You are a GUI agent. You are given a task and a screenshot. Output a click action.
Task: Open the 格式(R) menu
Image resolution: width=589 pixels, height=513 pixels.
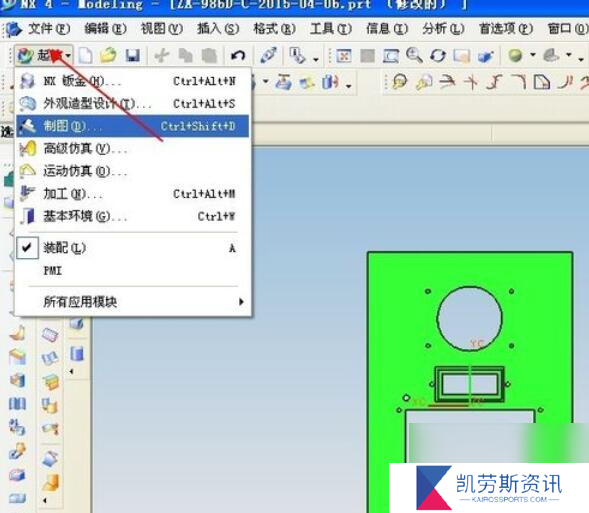pyautogui.click(x=275, y=29)
